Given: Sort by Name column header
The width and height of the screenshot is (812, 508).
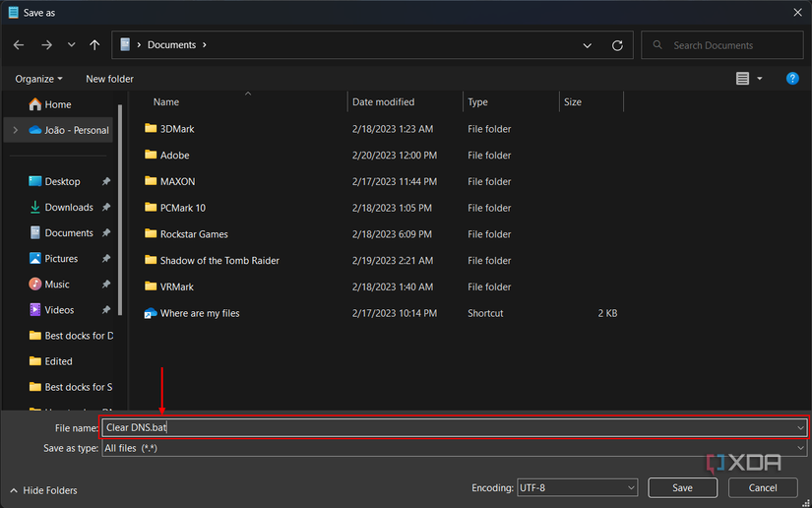Looking at the screenshot, I should click(x=165, y=102).
